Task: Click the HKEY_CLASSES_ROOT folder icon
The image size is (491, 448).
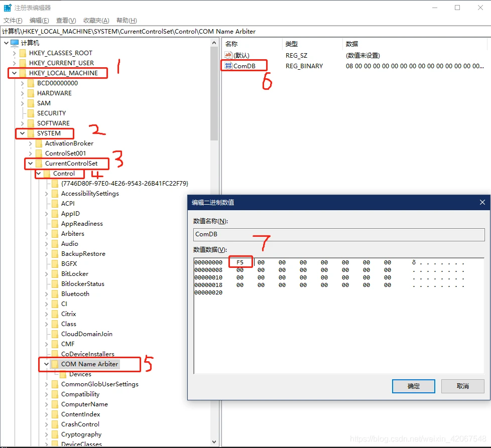Action: (23, 53)
